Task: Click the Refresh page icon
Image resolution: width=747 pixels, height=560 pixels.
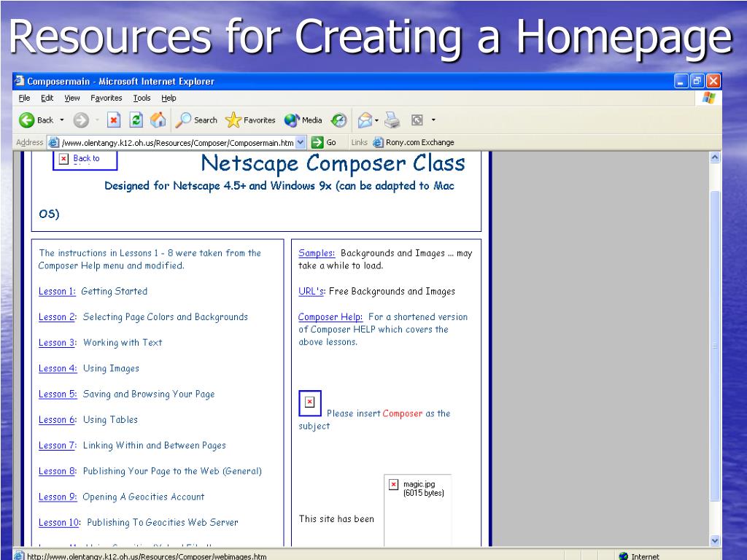Action: [136, 120]
